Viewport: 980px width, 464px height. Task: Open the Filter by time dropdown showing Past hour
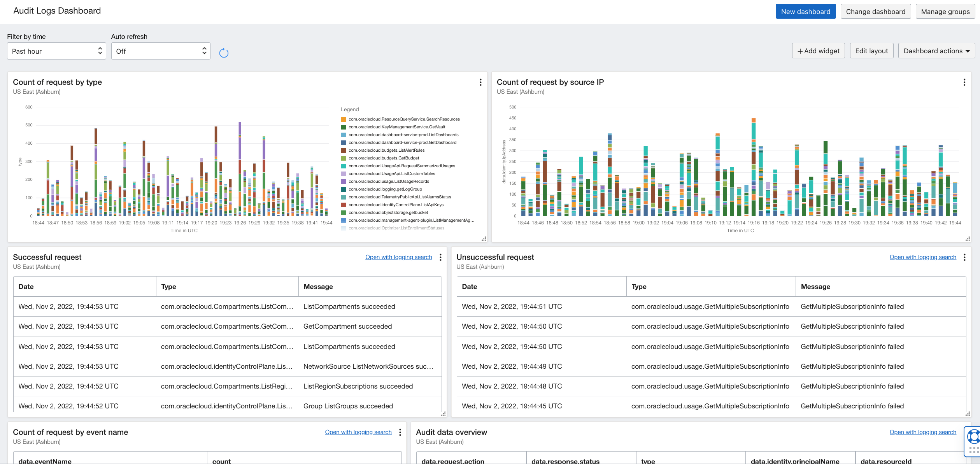pyautogui.click(x=56, y=51)
